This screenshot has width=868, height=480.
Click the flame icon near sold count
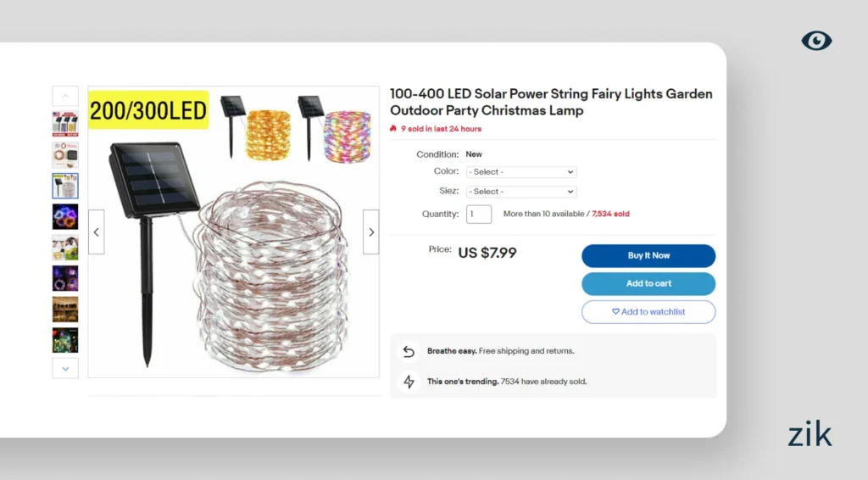coord(393,129)
